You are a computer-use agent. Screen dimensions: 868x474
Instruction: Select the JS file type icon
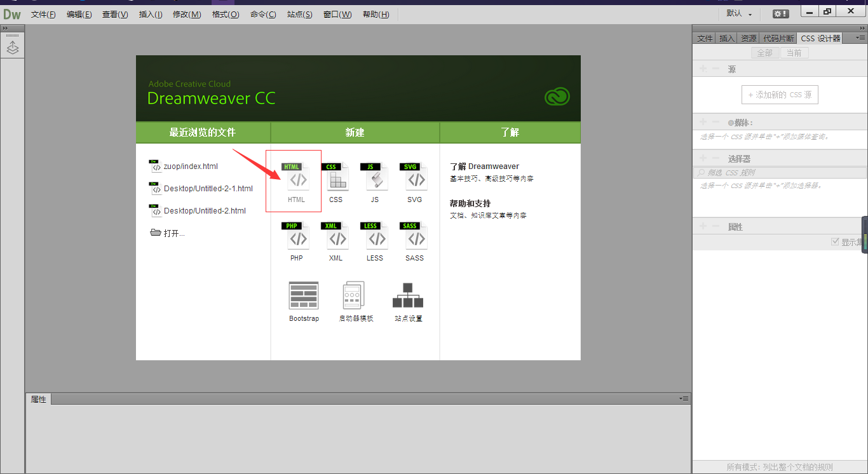pos(375,181)
